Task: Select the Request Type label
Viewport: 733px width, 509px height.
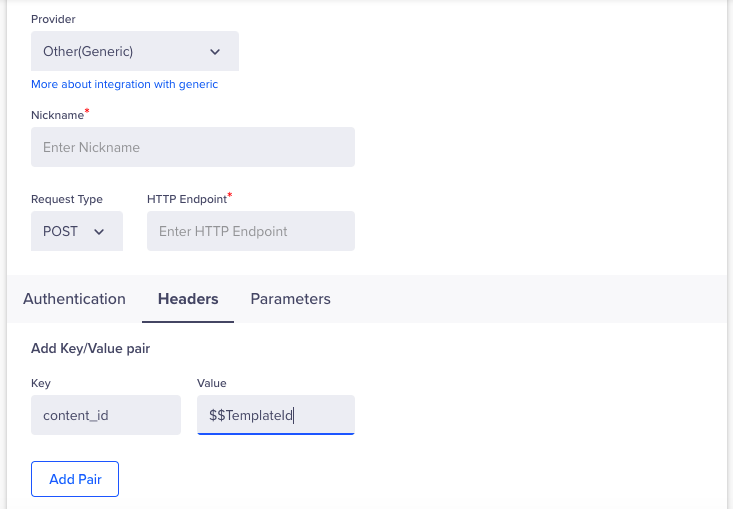Action: pyautogui.click(x=67, y=199)
